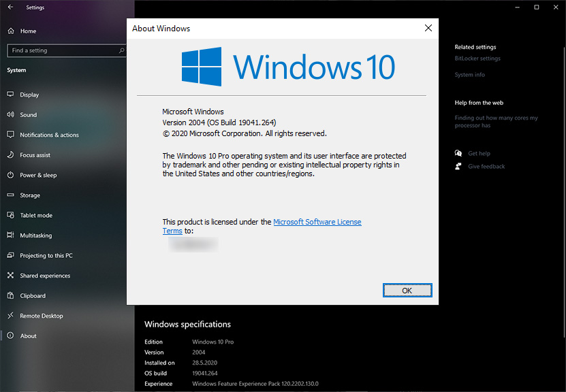Click the About info icon
566x392 pixels.
[x=10, y=336]
